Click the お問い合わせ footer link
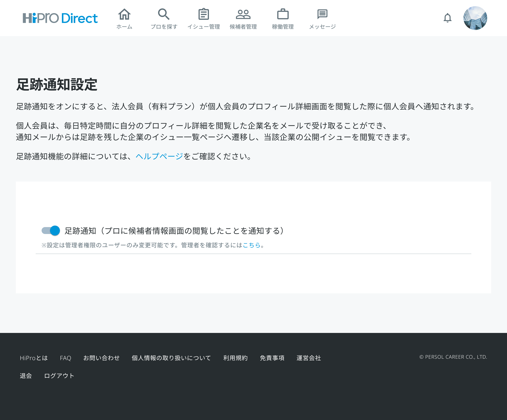This screenshot has width=507, height=420. (101, 358)
